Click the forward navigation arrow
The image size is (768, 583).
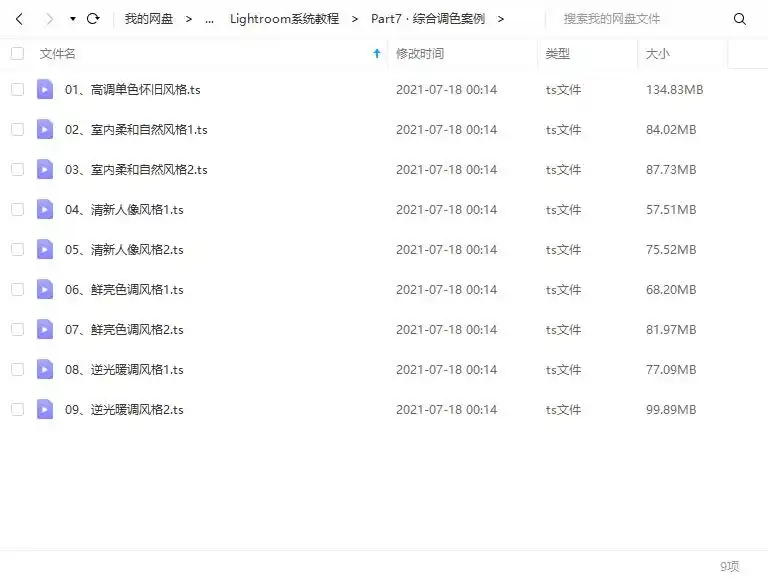coord(48,19)
